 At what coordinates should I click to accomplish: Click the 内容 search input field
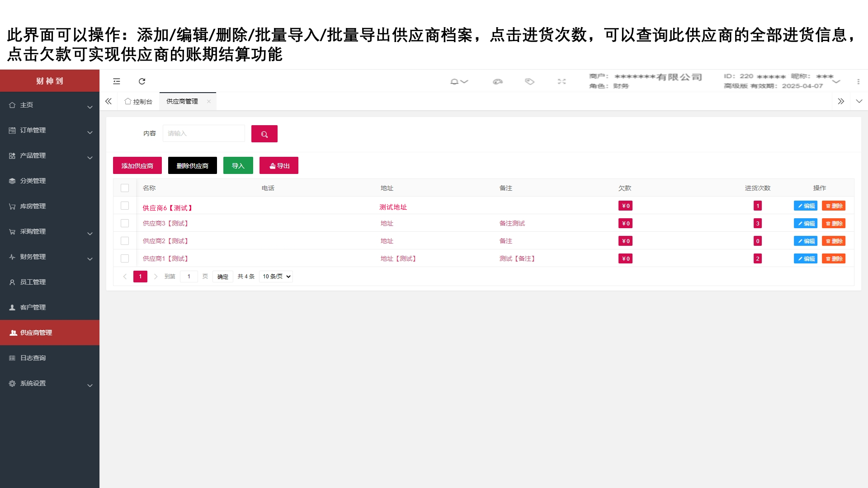[x=203, y=134]
